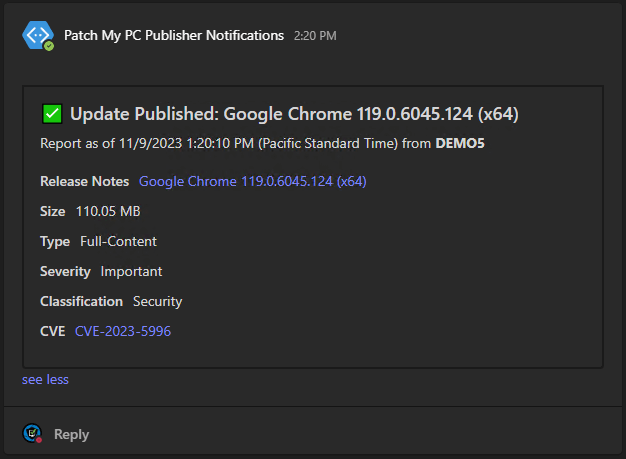This screenshot has height=459, width=626.
Task: Click the user avatar next to Reply
Action: 32,433
